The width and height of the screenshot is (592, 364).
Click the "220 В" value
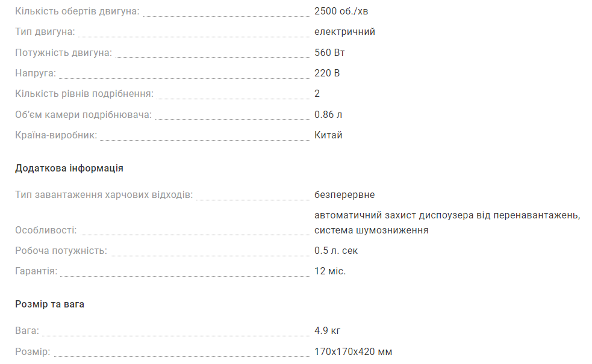(x=327, y=73)
